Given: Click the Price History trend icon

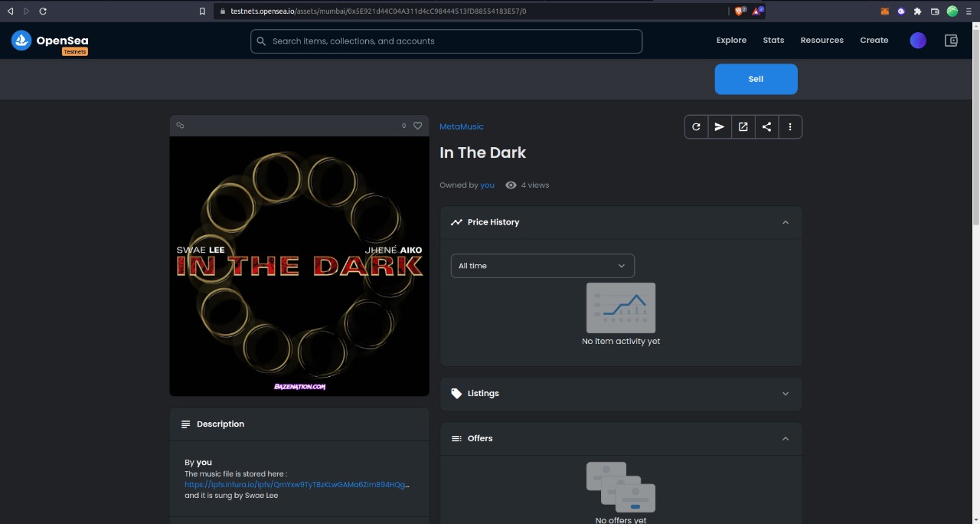Looking at the screenshot, I should 456,222.
